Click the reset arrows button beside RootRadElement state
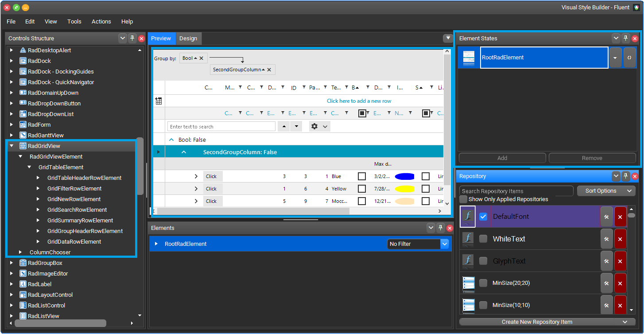This screenshot has width=644, height=334. [x=629, y=58]
